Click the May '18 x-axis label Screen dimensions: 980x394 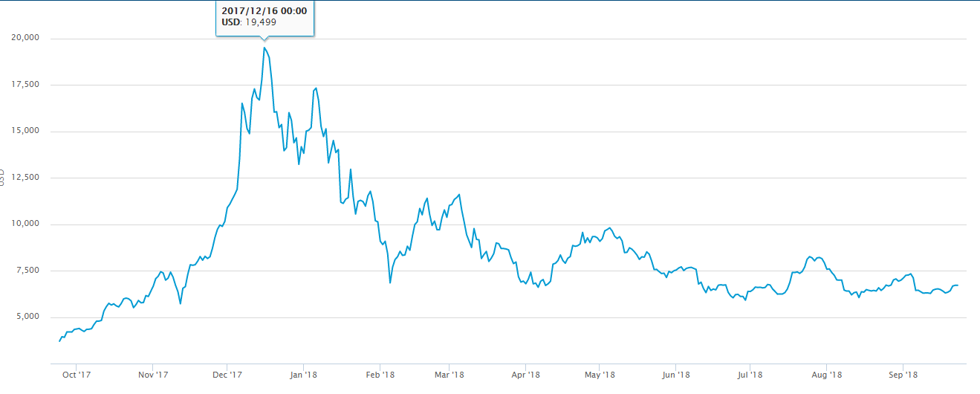point(600,375)
